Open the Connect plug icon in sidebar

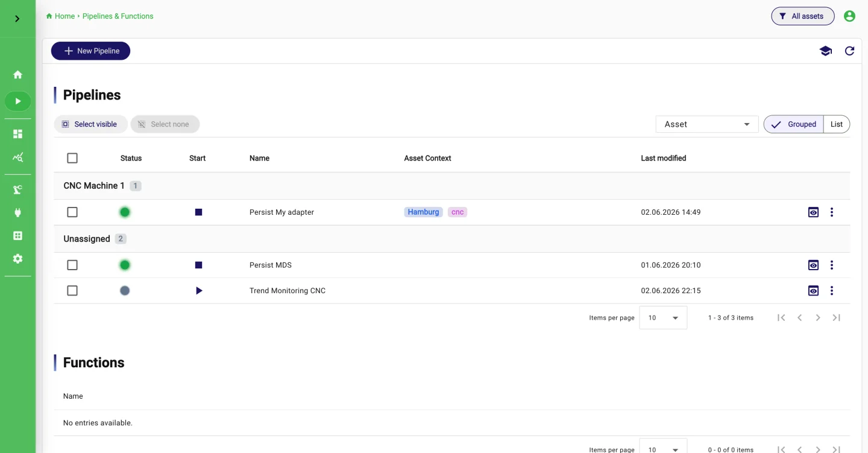tap(17, 212)
